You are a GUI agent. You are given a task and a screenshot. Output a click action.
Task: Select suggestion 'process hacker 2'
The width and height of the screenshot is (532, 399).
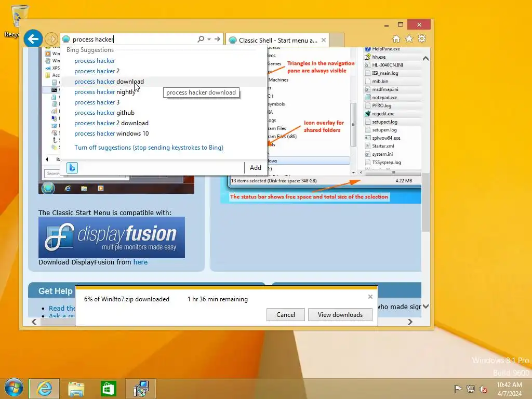pyautogui.click(x=97, y=71)
